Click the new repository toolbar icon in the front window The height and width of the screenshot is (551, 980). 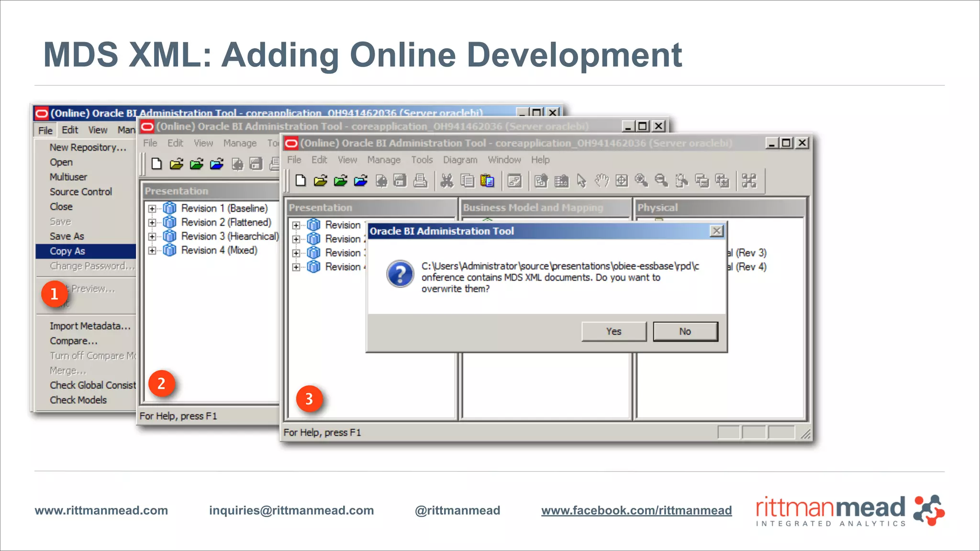(x=301, y=180)
